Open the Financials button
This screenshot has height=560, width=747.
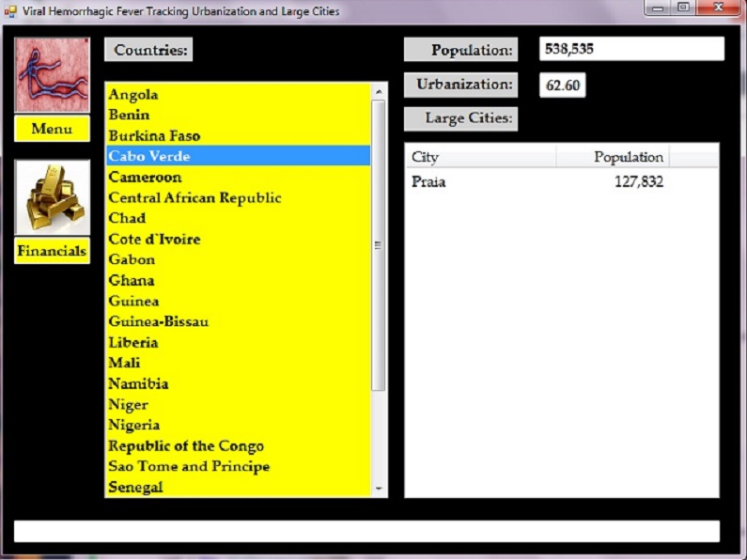coord(52,251)
